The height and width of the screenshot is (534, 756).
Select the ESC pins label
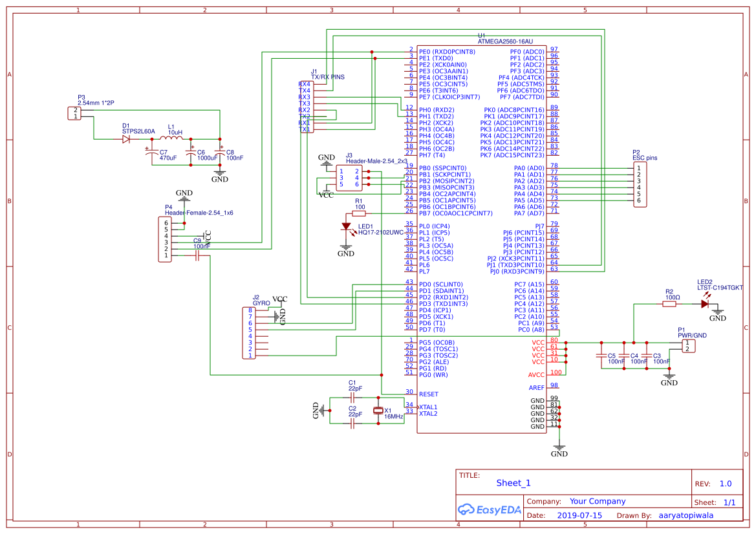point(645,158)
